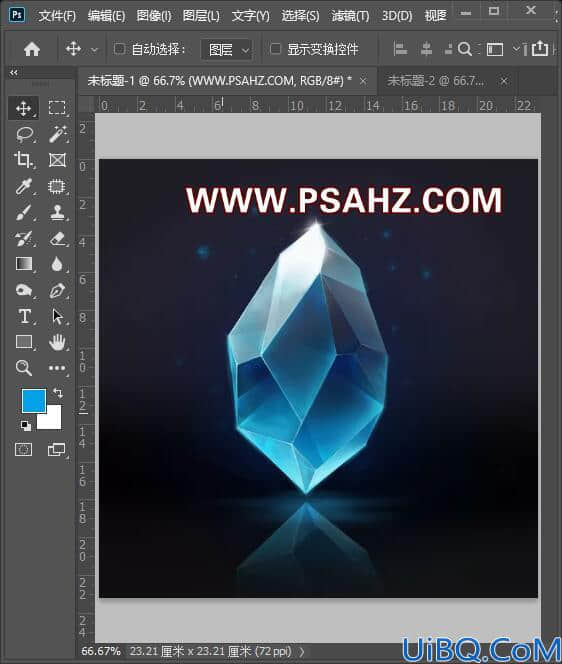Select the Crop tool
This screenshot has width=562, height=664.
[x=23, y=160]
